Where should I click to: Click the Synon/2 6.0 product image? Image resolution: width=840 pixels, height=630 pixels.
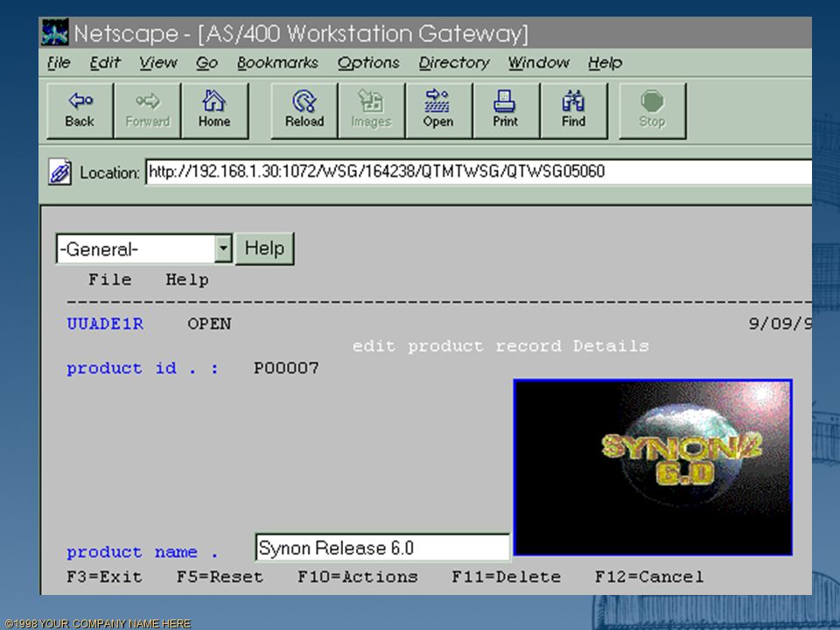[x=653, y=467]
